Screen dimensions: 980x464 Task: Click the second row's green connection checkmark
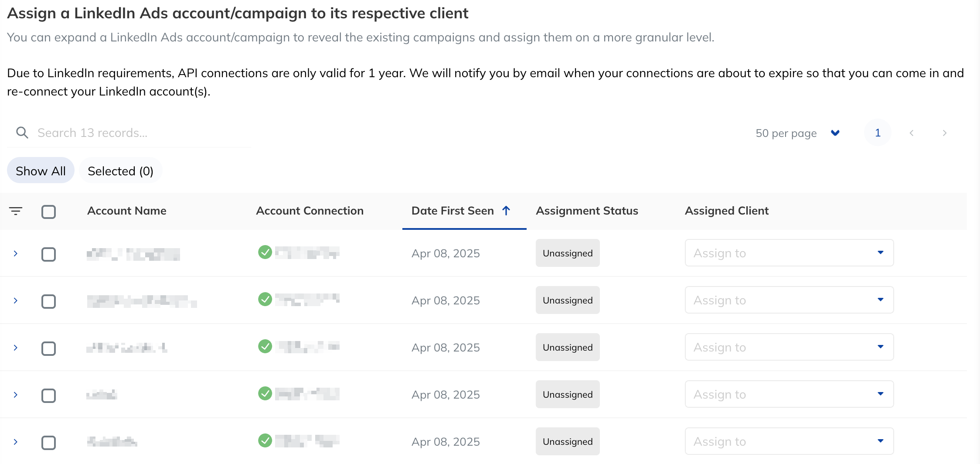click(x=265, y=299)
